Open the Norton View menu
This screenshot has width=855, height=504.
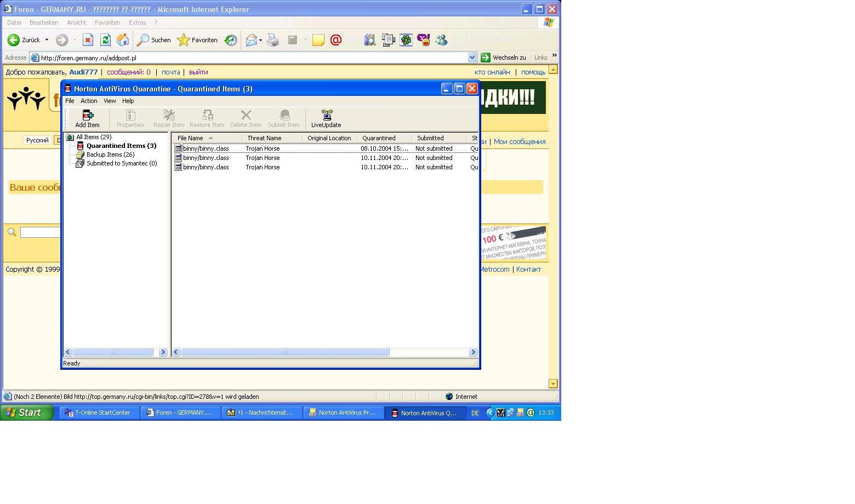(110, 101)
